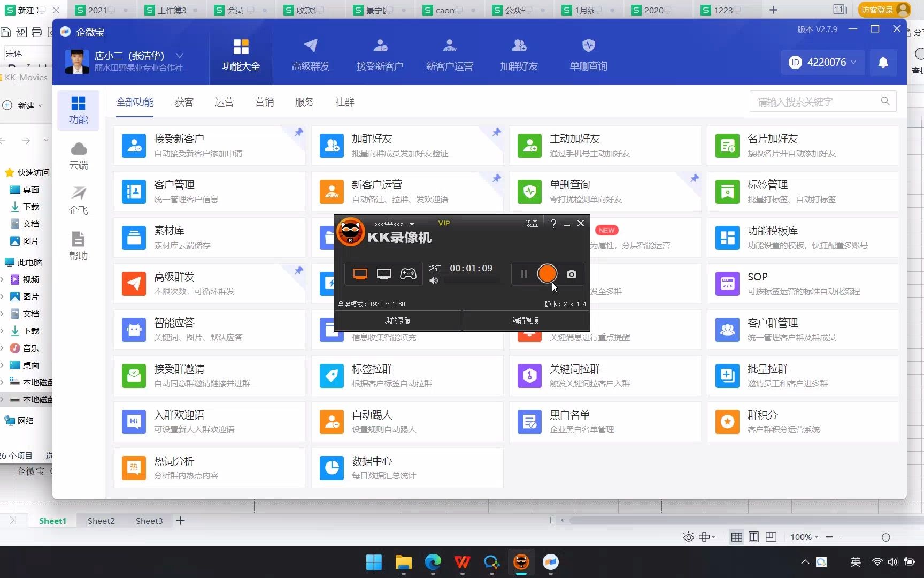Open 加群好友 in the top navigation bar

point(519,55)
